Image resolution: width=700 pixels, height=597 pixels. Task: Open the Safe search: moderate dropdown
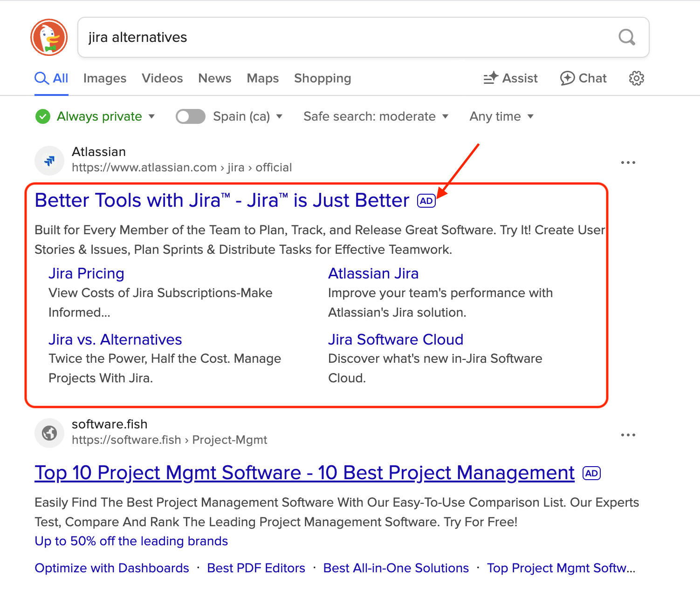376,116
